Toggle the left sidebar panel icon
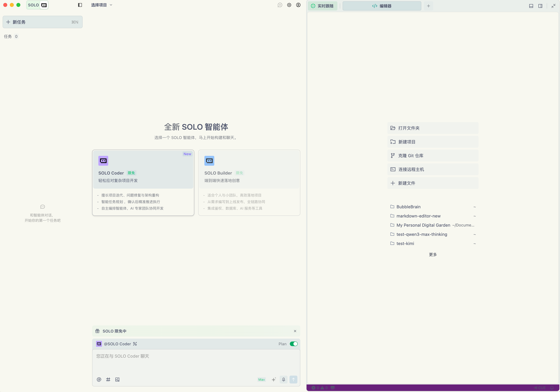Screen dimensions: 560x392 [80, 5]
